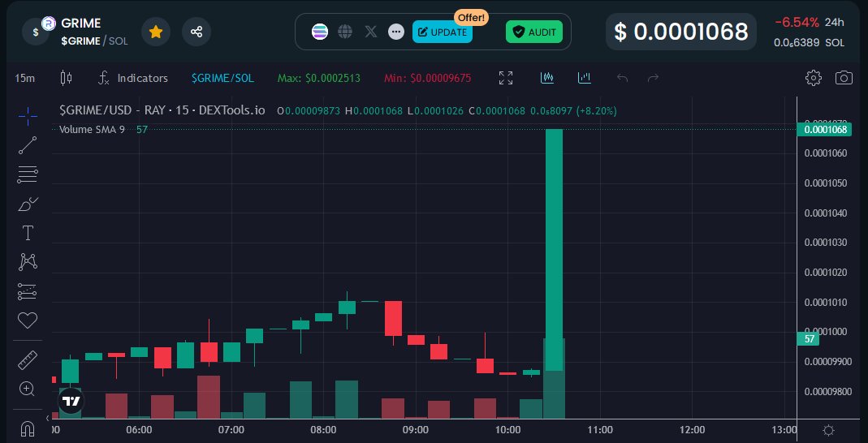Click the 0.0001040 price axis label
Image resolution: width=868 pixels, height=443 pixels.
coord(826,213)
